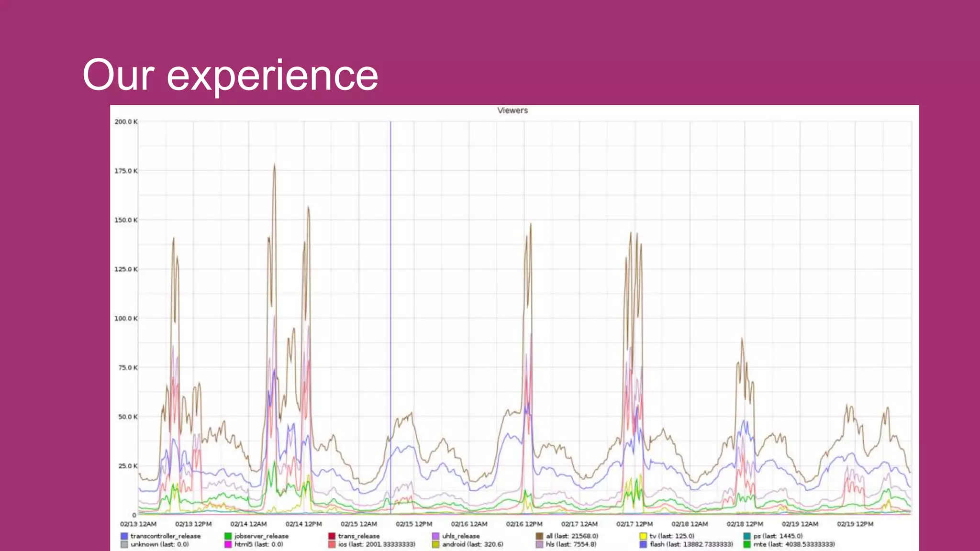
Task: Click the blue vertical marker line on chart
Action: (x=390, y=287)
